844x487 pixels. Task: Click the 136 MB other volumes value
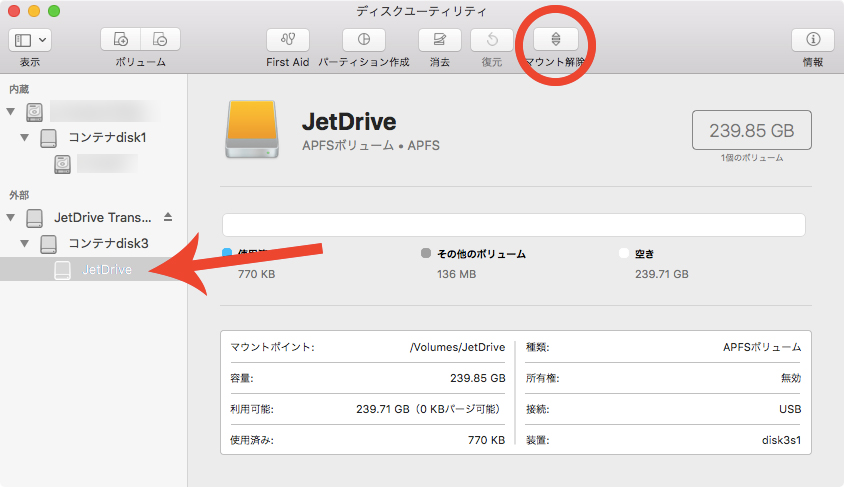tap(456, 274)
